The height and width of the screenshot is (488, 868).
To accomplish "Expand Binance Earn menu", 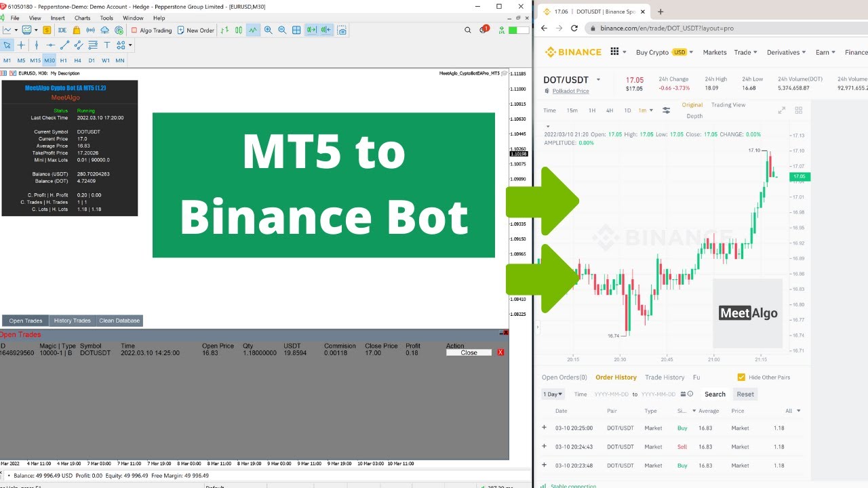I will tap(825, 52).
